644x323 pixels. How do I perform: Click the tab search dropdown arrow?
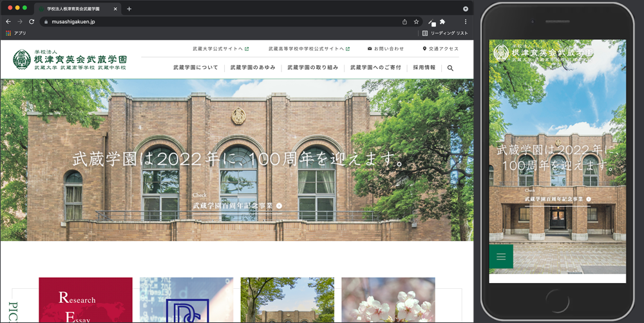pyautogui.click(x=466, y=8)
